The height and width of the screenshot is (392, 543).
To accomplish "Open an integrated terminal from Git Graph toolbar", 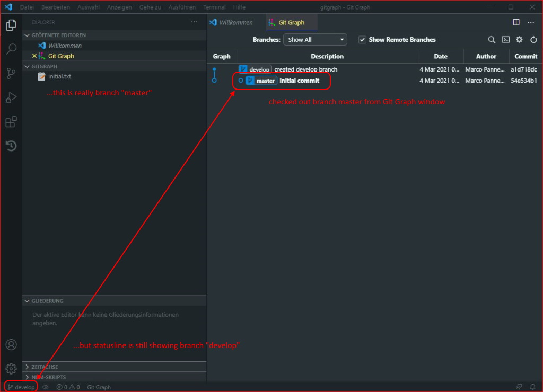I will (x=505, y=39).
